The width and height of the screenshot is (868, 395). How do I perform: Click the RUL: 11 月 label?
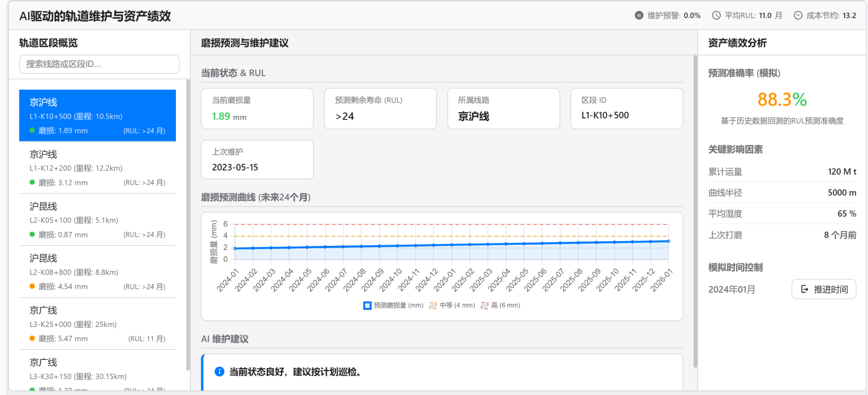point(147,339)
